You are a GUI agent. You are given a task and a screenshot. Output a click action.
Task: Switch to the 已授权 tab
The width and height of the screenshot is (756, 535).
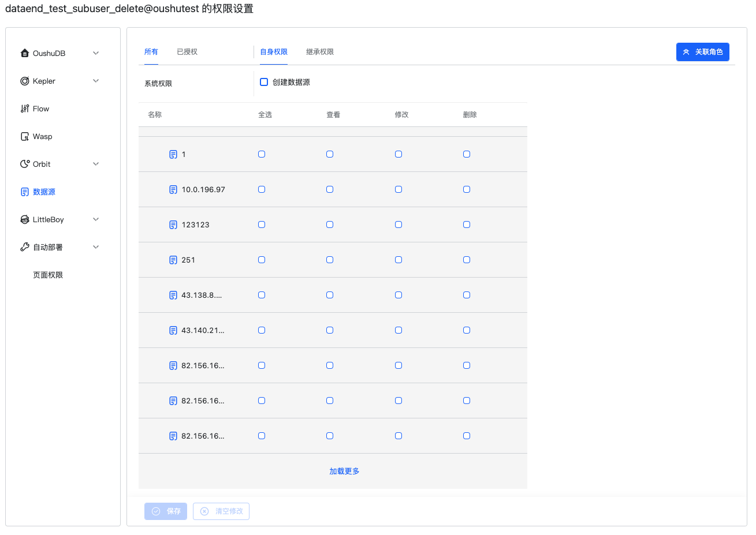pos(187,51)
